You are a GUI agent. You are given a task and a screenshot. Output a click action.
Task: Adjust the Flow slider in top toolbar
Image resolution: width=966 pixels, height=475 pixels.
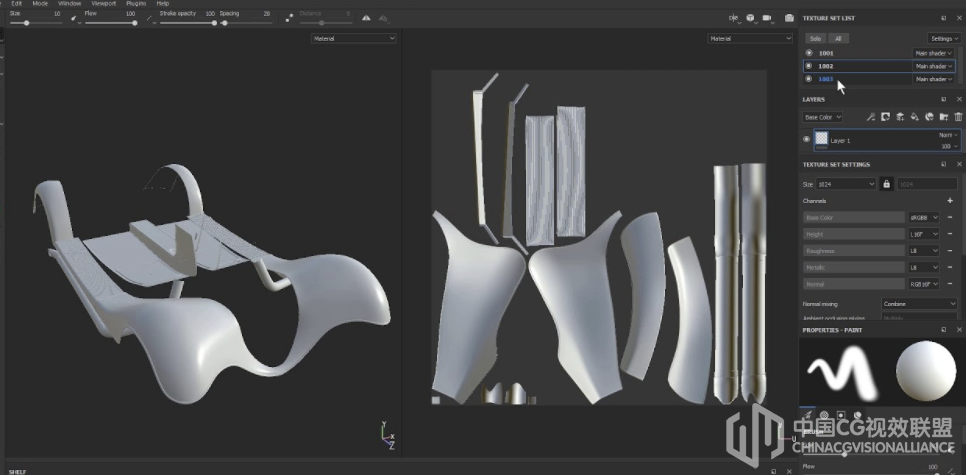point(111,23)
